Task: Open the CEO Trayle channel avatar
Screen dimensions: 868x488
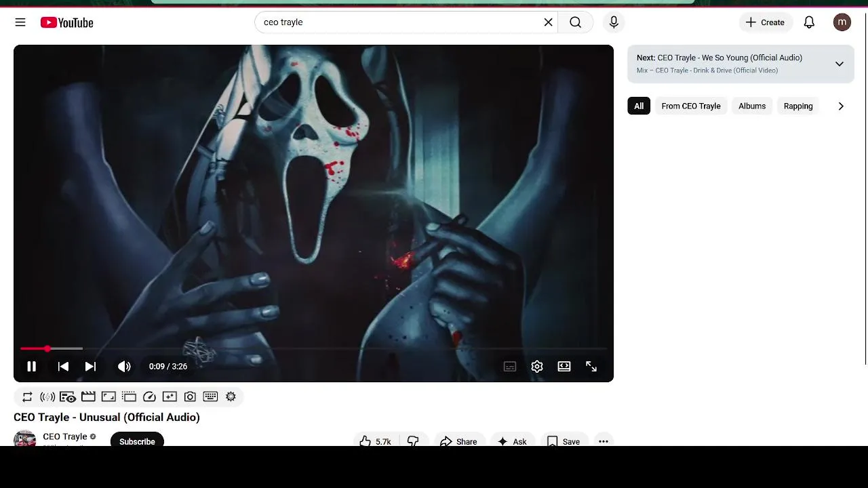Action: (25, 439)
